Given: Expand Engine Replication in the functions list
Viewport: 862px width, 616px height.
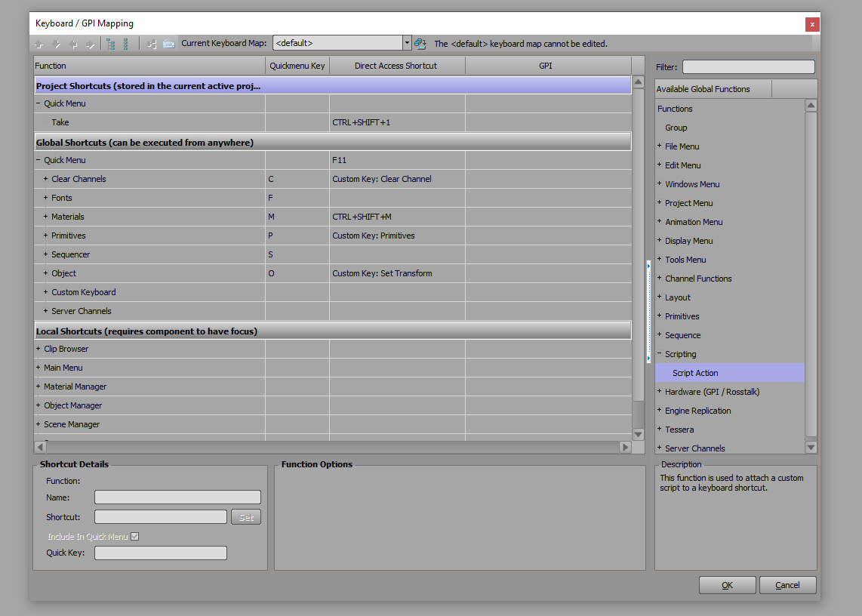Looking at the screenshot, I should coord(659,410).
